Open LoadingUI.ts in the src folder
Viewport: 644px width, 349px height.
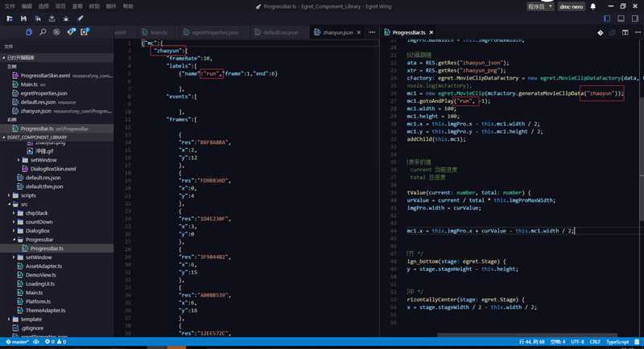[40, 284]
